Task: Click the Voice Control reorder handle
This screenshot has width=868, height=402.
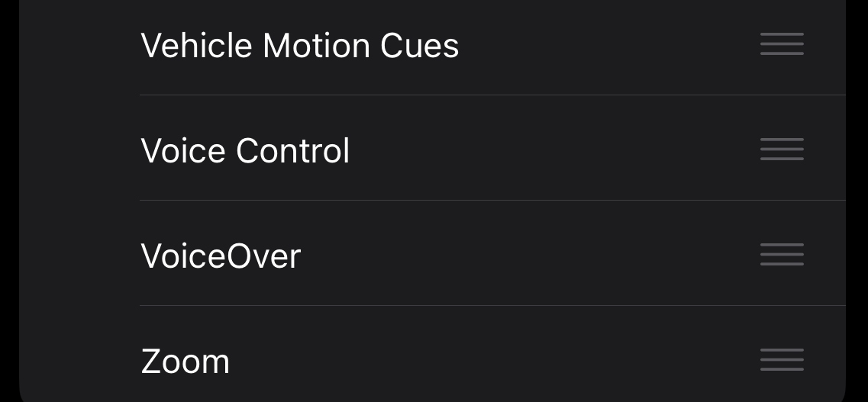Action: (782, 150)
